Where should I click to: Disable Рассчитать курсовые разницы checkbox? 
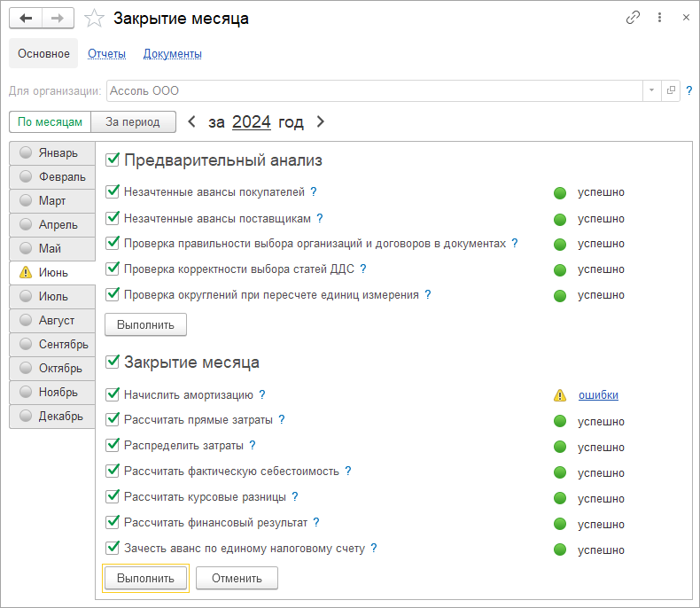click(x=113, y=497)
